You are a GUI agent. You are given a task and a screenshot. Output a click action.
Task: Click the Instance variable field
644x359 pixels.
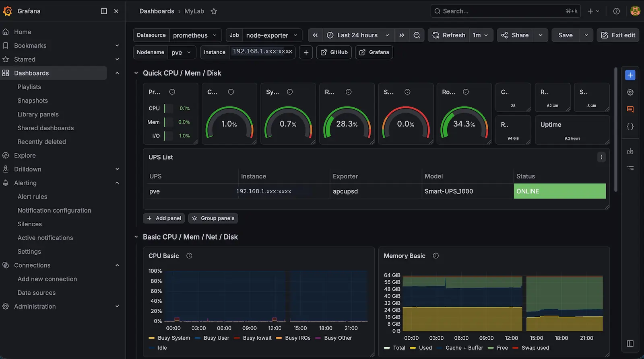262,52
